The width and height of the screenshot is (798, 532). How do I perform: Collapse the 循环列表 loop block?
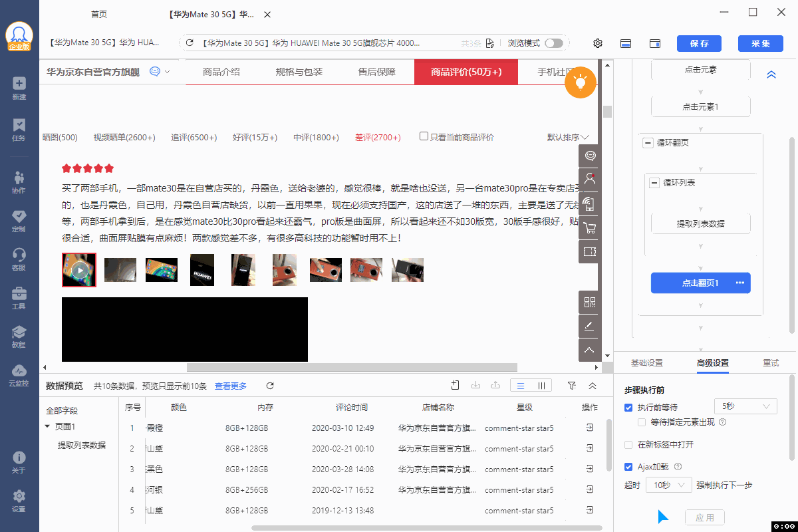[x=654, y=182]
